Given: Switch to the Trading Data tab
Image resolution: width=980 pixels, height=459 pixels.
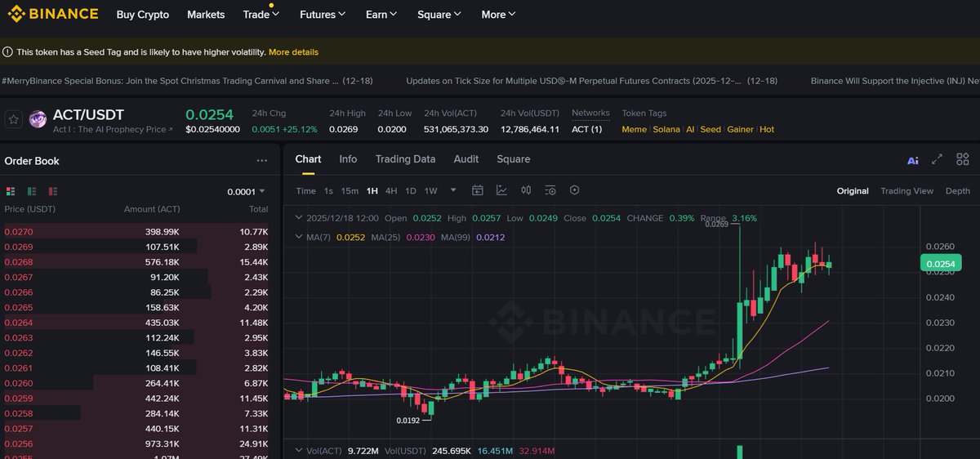Looking at the screenshot, I should tap(405, 159).
